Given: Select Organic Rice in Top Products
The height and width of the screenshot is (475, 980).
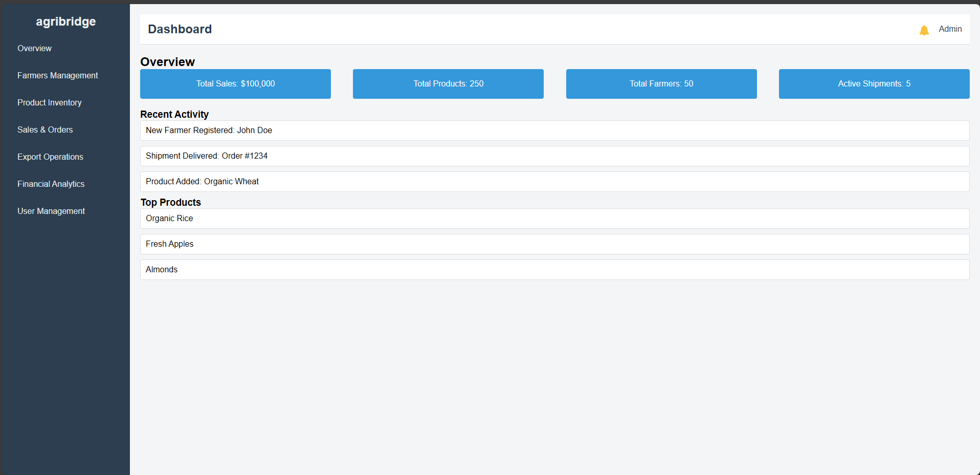Looking at the screenshot, I should pyautogui.click(x=555, y=219).
